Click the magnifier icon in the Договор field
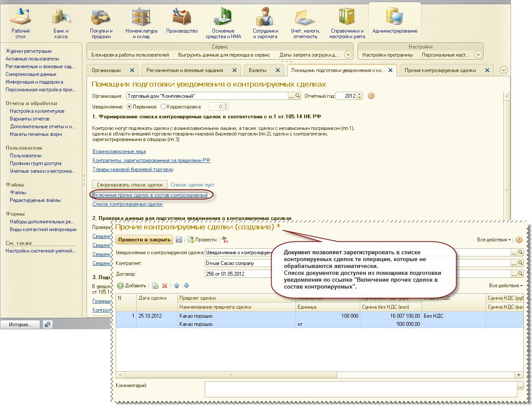 point(520,273)
